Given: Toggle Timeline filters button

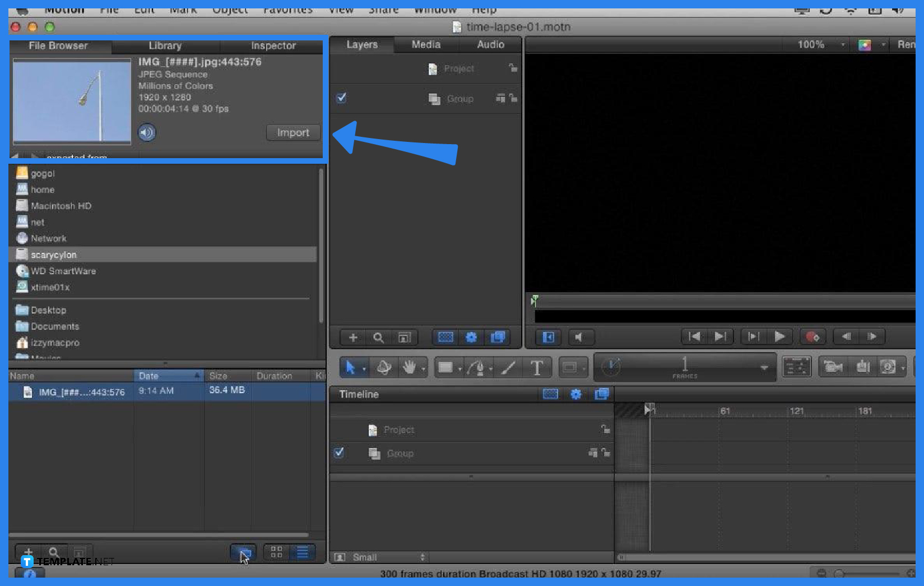Looking at the screenshot, I should click(602, 394).
